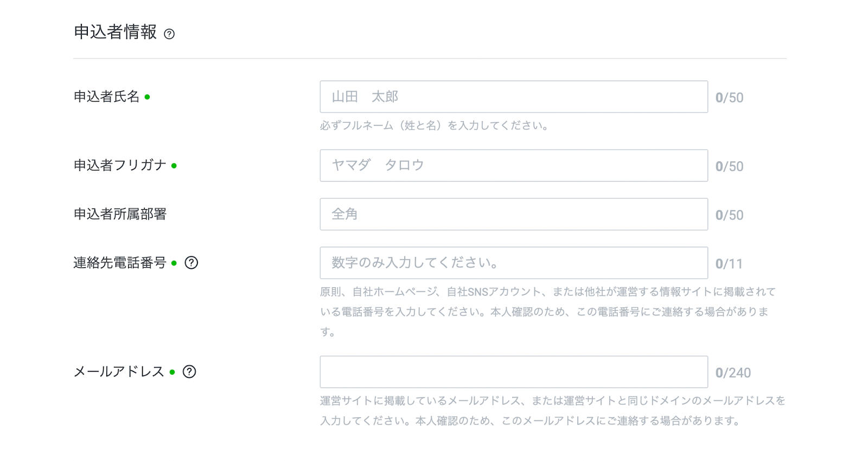Click the 申込者所属部署 label

pyautogui.click(x=120, y=214)
